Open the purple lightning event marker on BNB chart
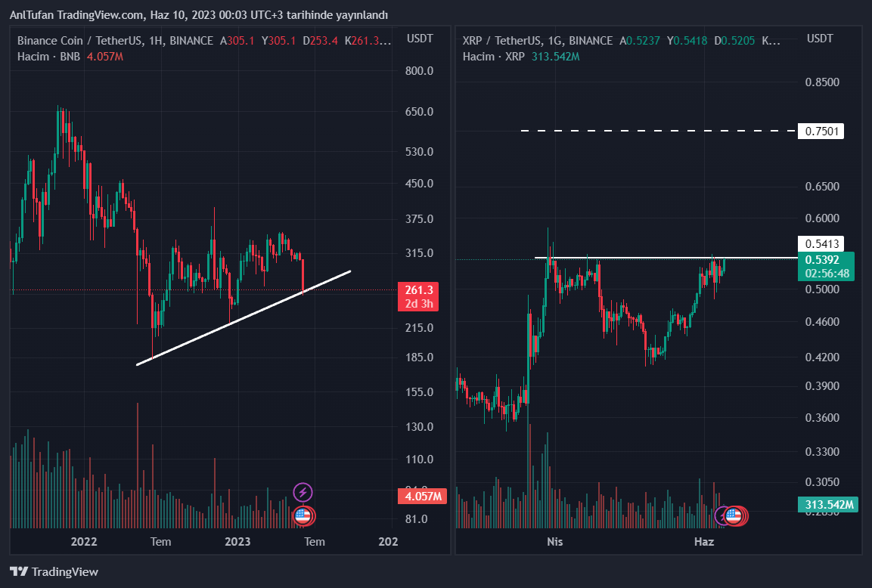872x588 pixels. pos(303,493)
